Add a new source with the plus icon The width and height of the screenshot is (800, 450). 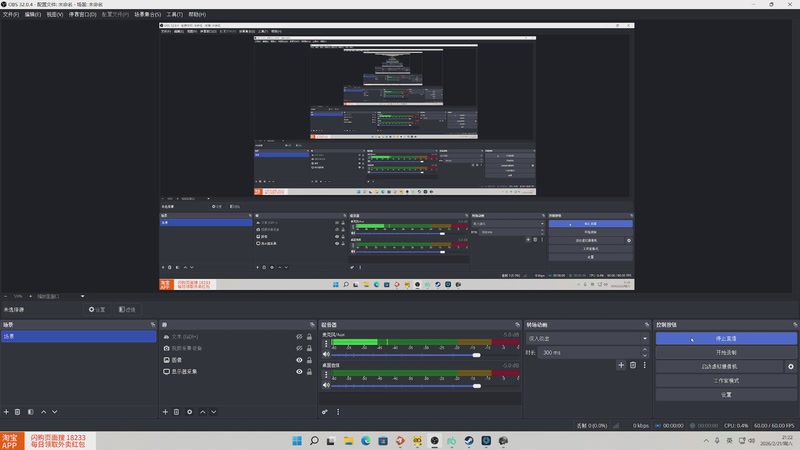(165, 412)
